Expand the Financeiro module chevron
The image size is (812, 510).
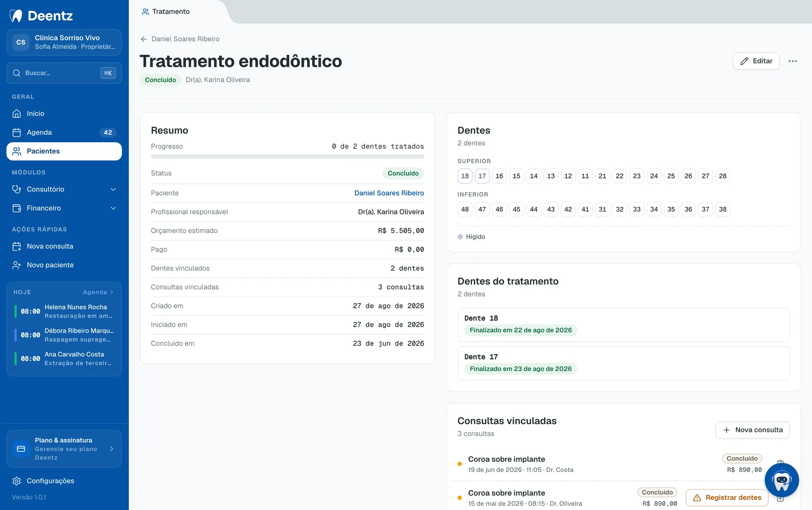coord(113,208)
